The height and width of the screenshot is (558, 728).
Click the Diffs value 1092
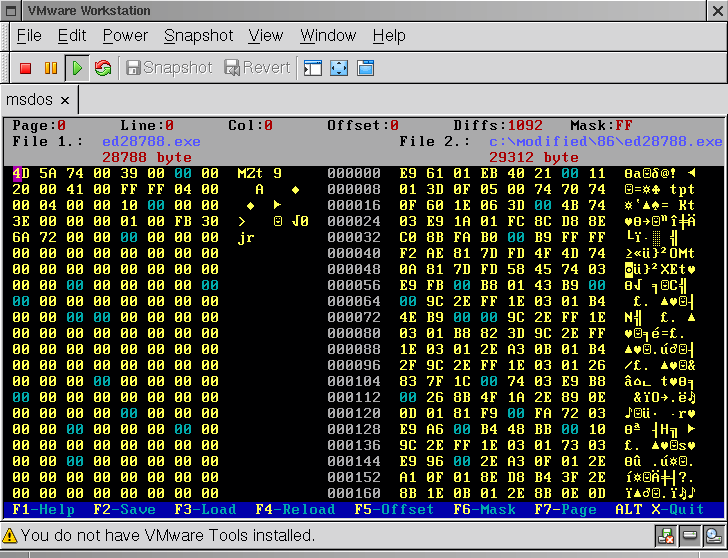[525, 125]
